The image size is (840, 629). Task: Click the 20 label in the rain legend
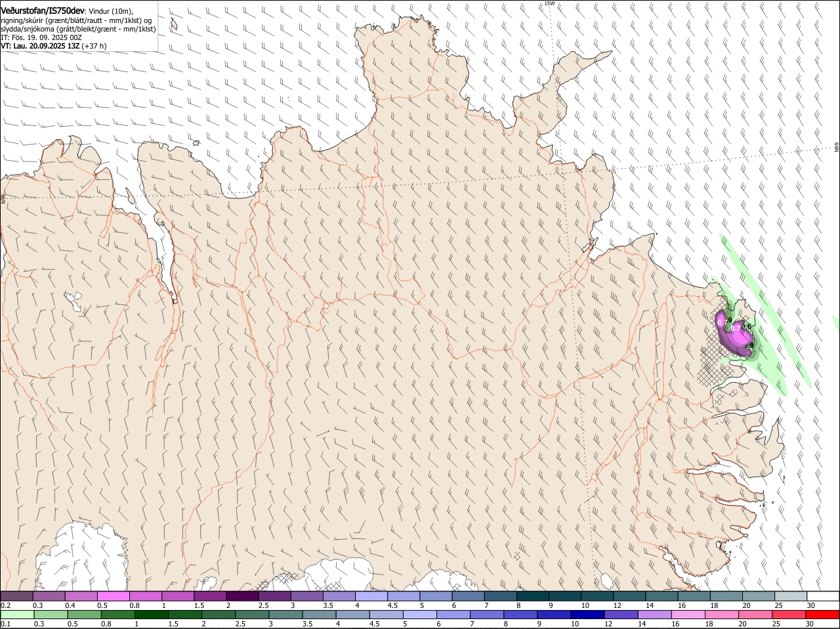tap(742, 624)
